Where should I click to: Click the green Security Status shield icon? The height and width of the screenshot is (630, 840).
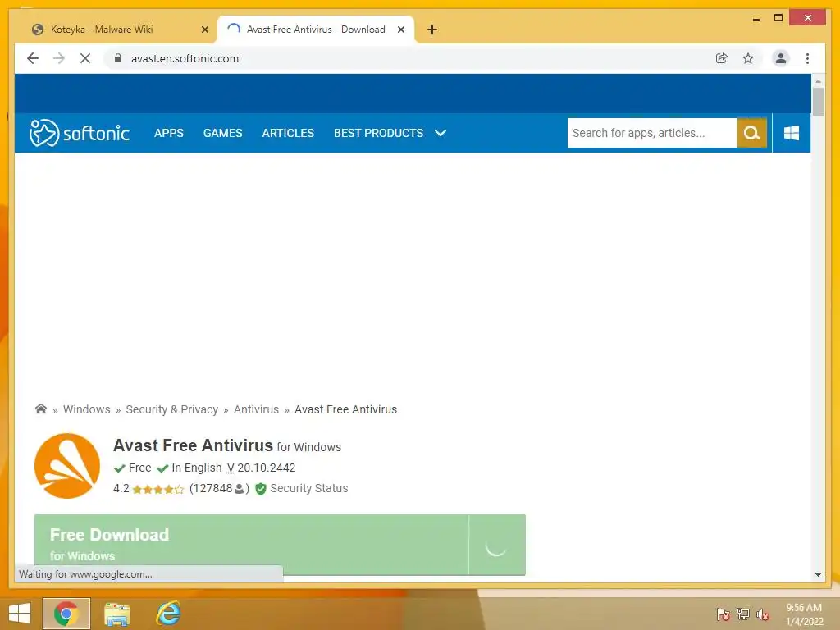pos(261,489)
